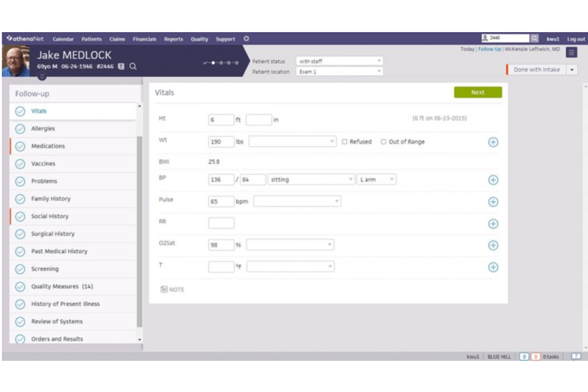Select Calendar from the navigation bar
588x392 pixels.
[62, 39]
